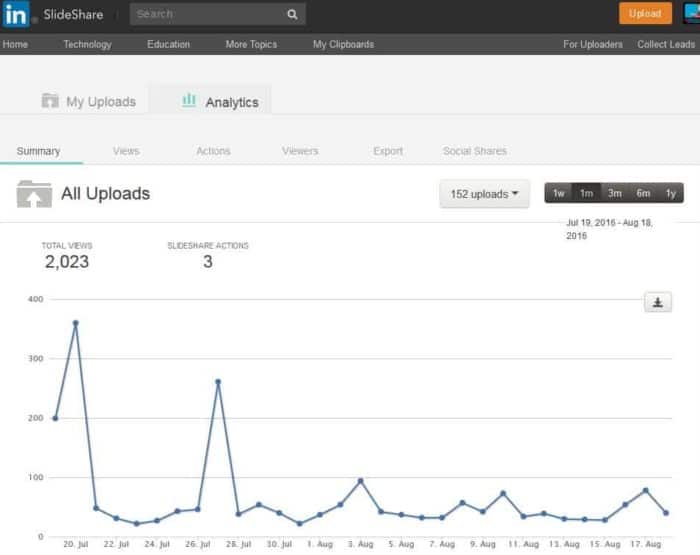Click the orange Upload button
Viewport: 700px width, 555px height.
pyautogui.click(x=645, y=13)
